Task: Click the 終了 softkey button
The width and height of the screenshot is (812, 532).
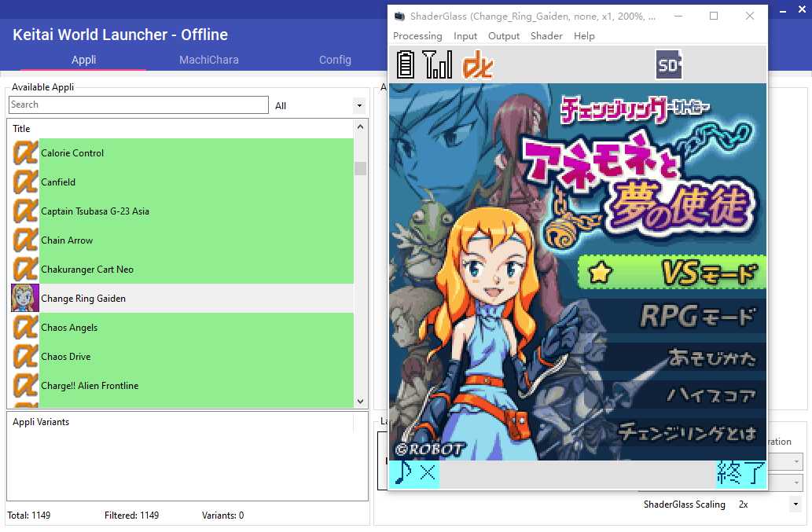Action: click(741, 474)
